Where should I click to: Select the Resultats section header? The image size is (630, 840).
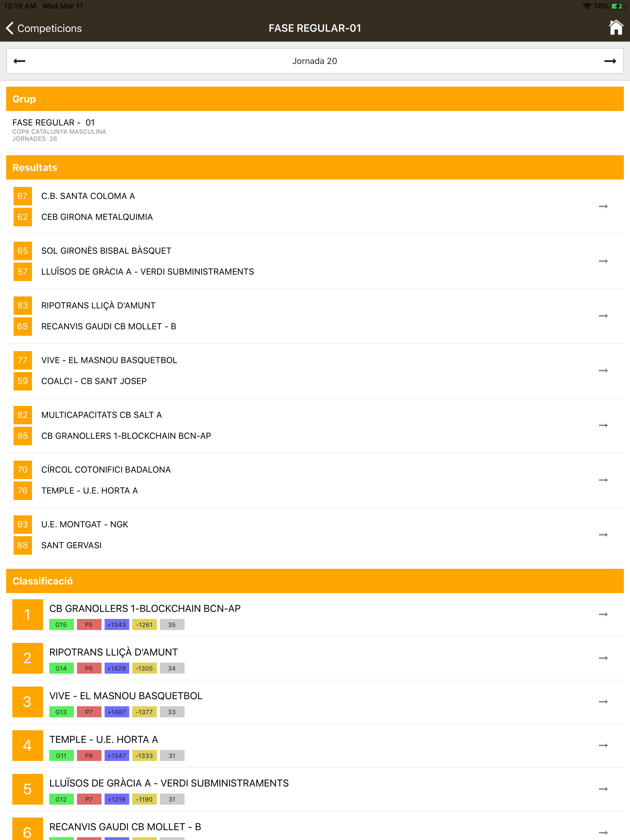pyautogui.click(x=34, y=168)
